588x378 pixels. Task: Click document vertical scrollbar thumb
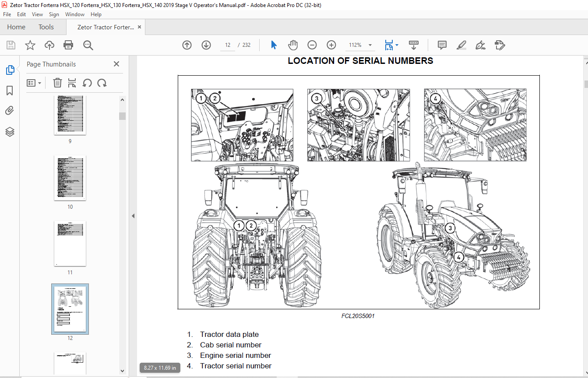pyautogui.click(x=586, y=84)
